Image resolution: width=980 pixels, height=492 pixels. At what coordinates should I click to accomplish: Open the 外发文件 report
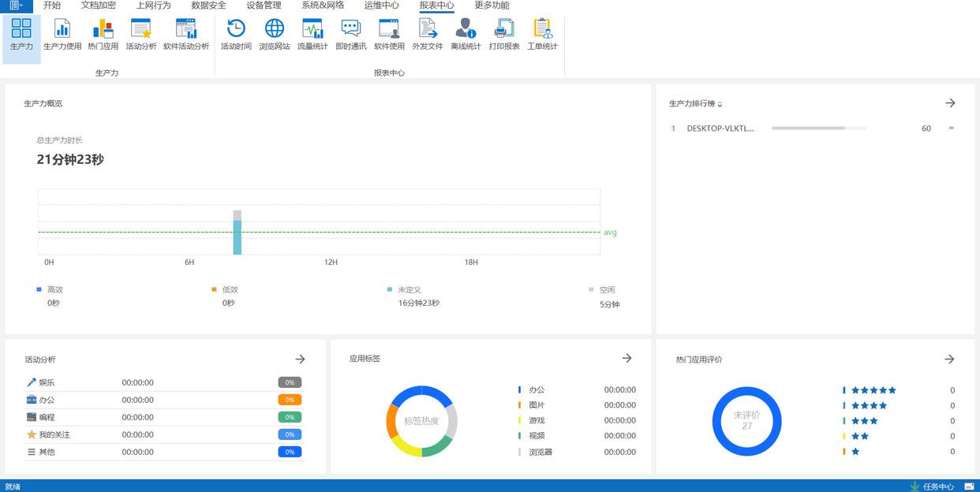tap(427, 35)
